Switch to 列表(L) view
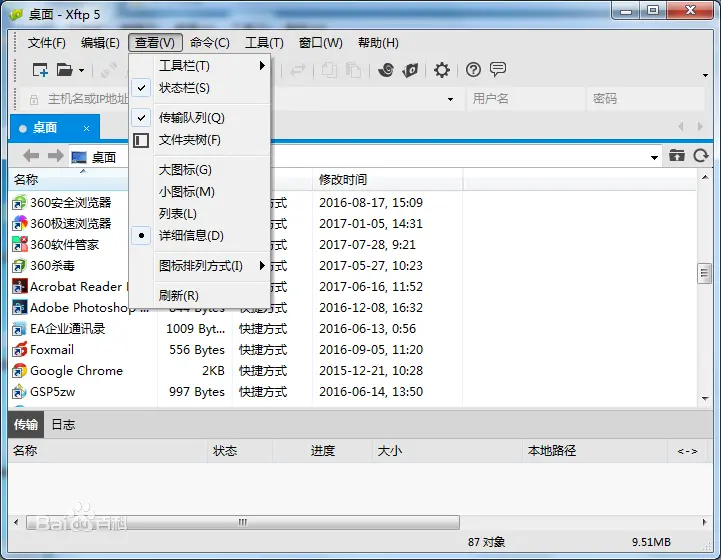 [200, 214]
